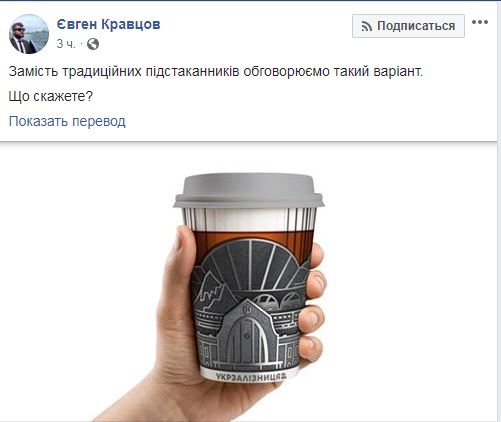Open the three-dot post options menu
Screen dimensions: 501x422
pyautogui.click(x=480, y=22)
